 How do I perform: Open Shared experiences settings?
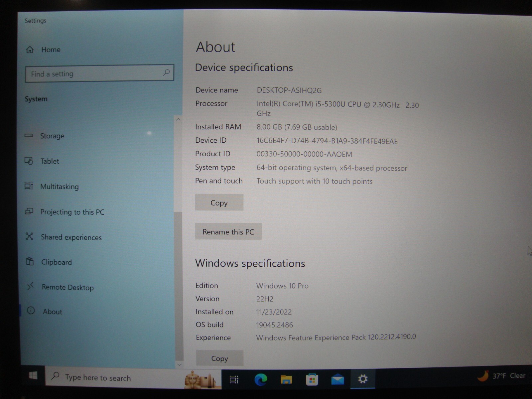pyautogui.click(x=71, y=237)
